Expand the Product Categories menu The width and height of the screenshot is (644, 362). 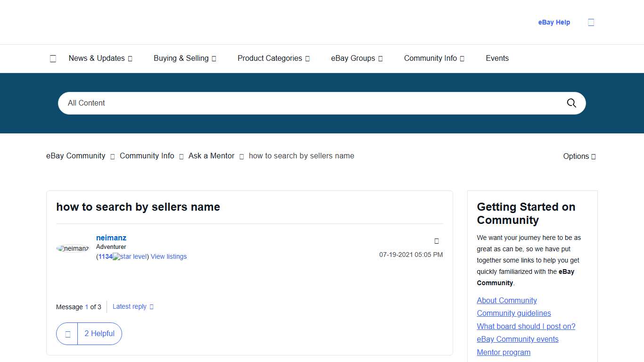(x=270, y=58)
